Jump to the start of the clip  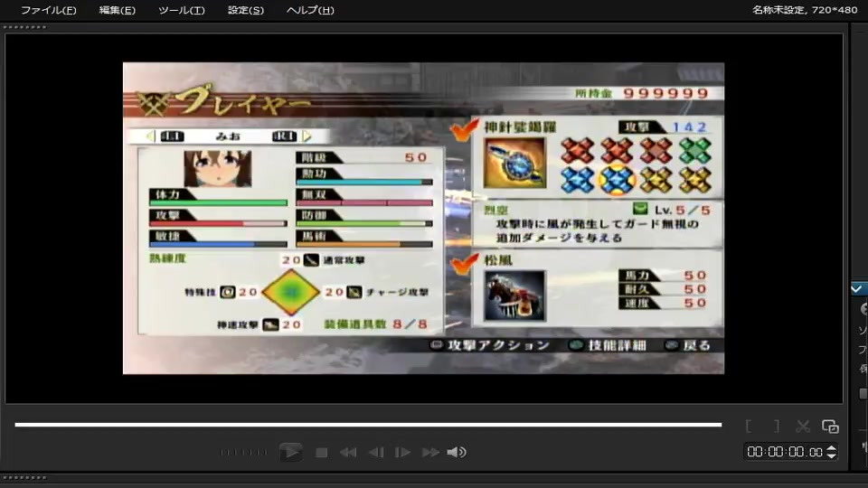(x=348, y=453)
